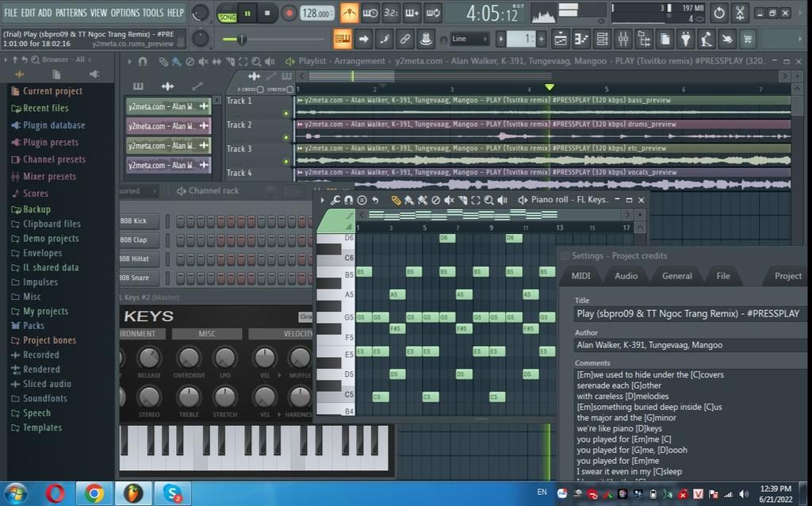Click the OVERDRIVE knob in FL Keys
Screen dimensions: 812x506
[189, 358]
